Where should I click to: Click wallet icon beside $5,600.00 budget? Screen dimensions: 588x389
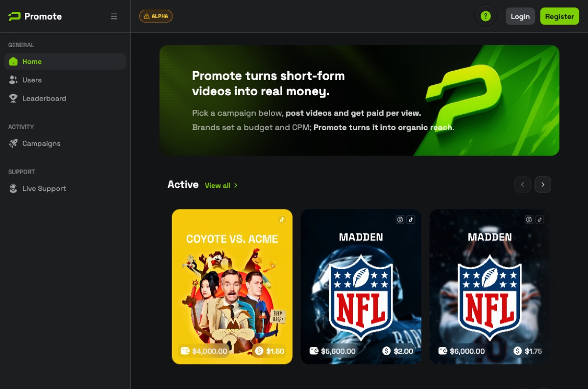coord(314,351)
